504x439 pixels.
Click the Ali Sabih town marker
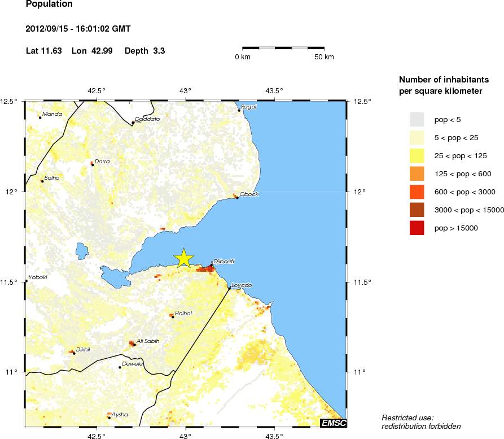click(134, 344)
